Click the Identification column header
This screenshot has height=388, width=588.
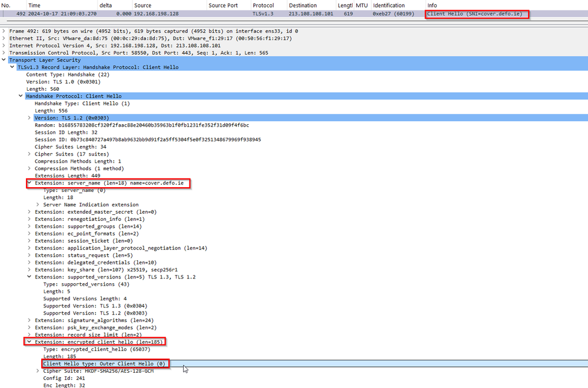click(398, 5)
